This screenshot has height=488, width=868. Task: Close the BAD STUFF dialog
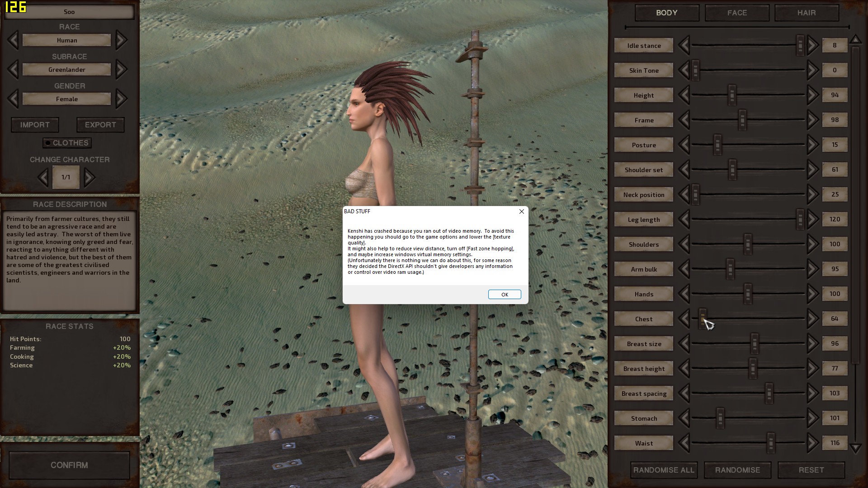click(x=522, y=211)
